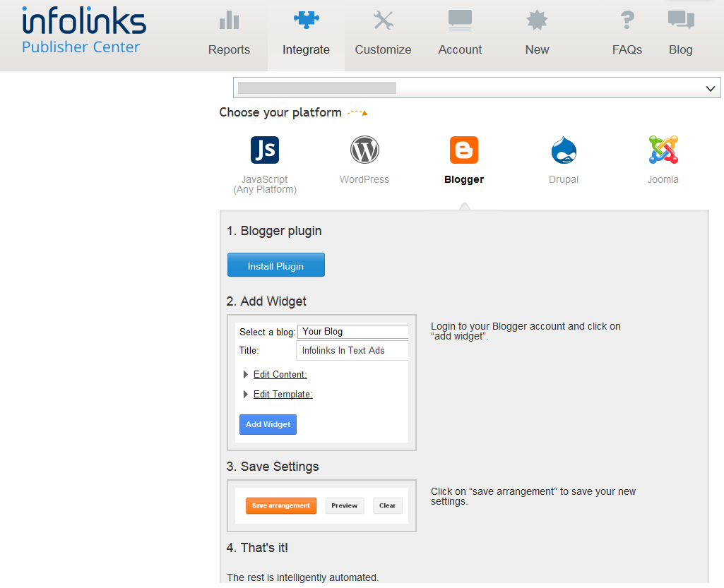Screen dimensions: 724x588
Task: Click the Clear button
Action: point(387,506)
